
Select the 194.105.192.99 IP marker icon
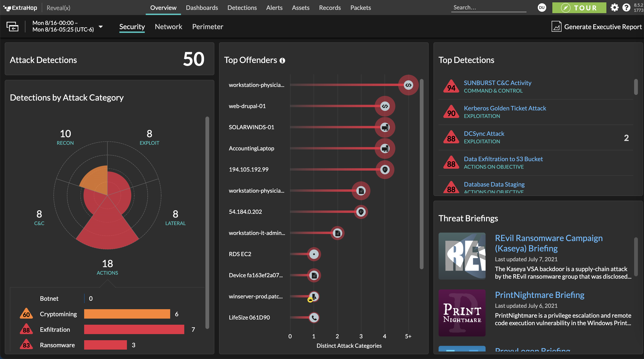click(x=385, y=170)
